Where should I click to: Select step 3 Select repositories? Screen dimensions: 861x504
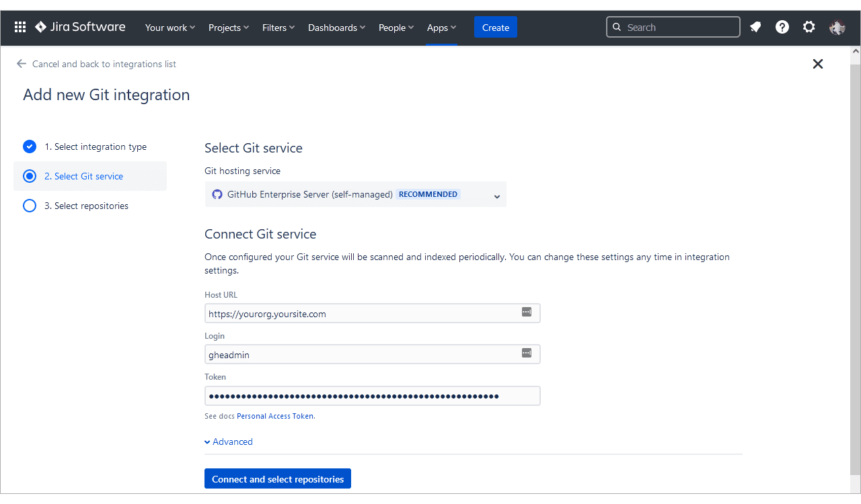tap(86, 206)
